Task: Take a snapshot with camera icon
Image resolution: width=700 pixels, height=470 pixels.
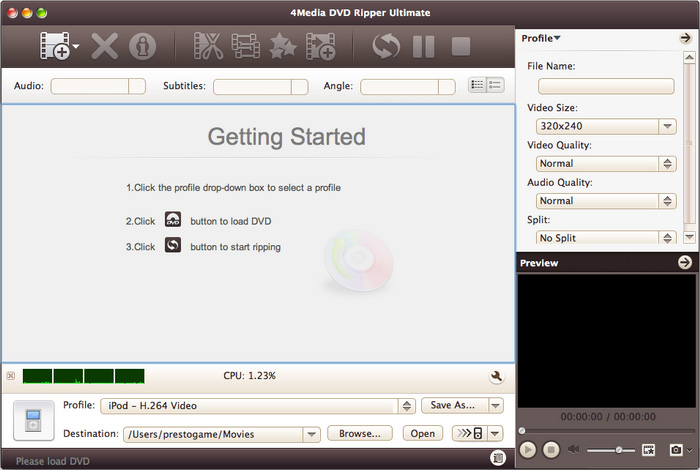Action: point(676,450)
